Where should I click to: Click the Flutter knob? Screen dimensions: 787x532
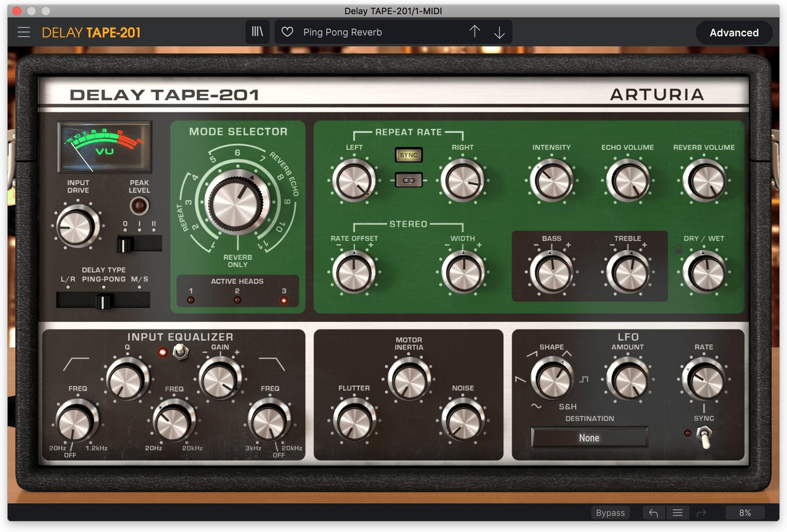click(354, 421)
